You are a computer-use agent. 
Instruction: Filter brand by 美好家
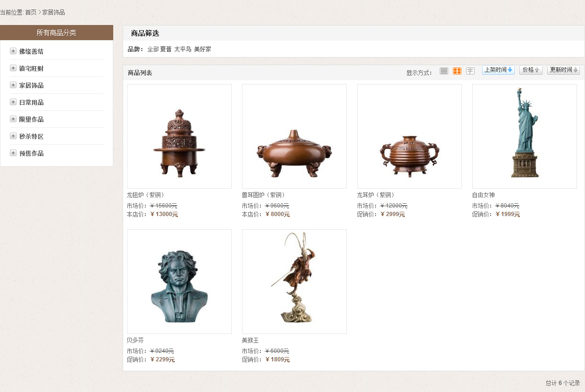tap(202, 49)
